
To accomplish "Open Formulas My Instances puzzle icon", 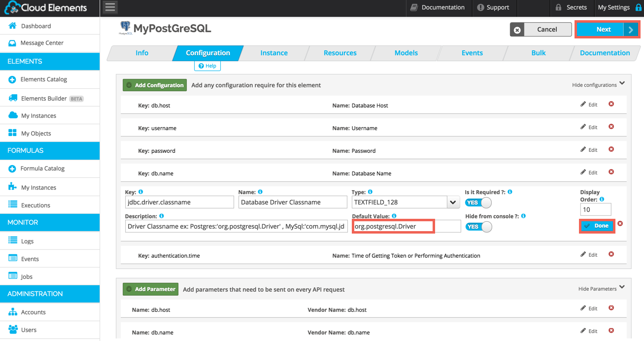I will pos(13,187).
